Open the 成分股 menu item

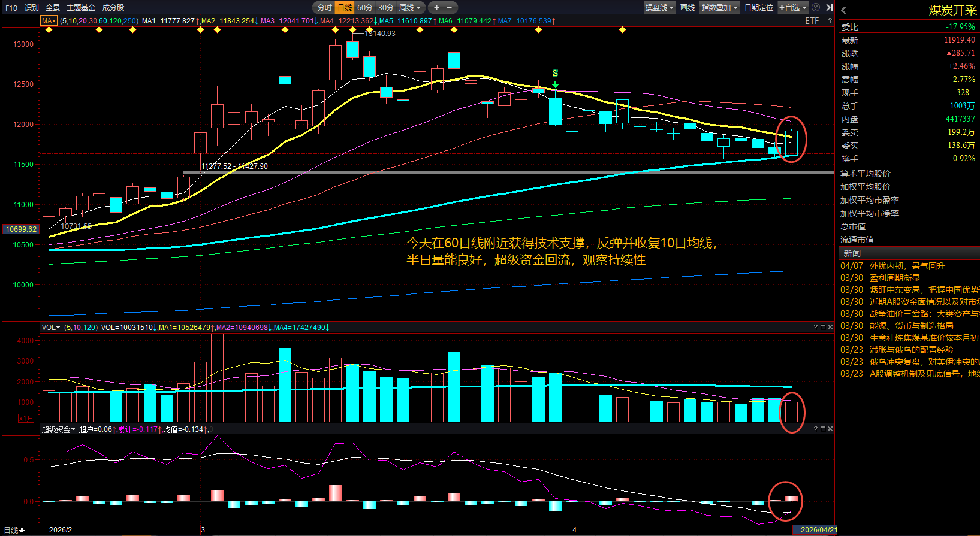[113, 7]
